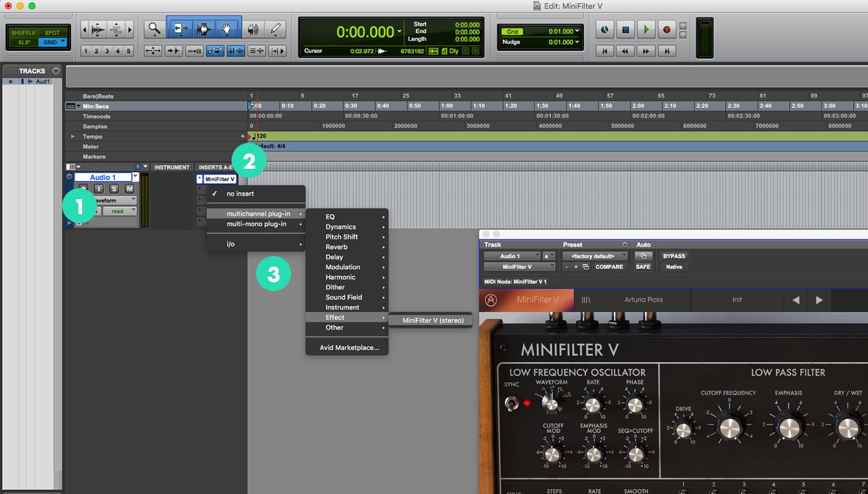Arm recording with the red Record button
The height and width of the screenshot is (494, 868).
pos(667,30)
